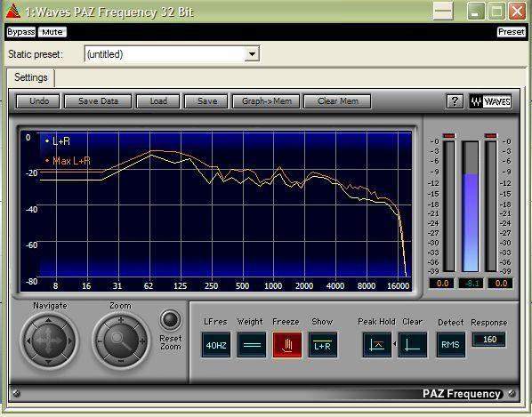Click the Waves app icon in title bar

pos(12,11)
